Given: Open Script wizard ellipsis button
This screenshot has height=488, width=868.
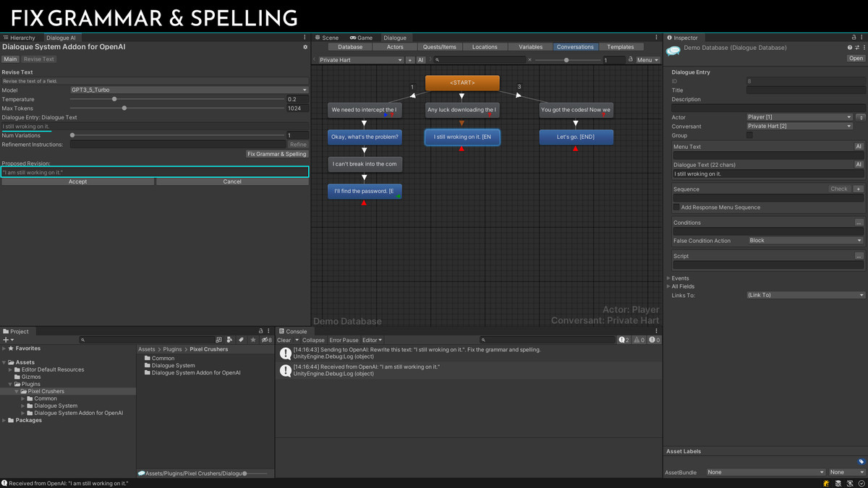Looking at the screenshot, I should [x=859, y=256].
